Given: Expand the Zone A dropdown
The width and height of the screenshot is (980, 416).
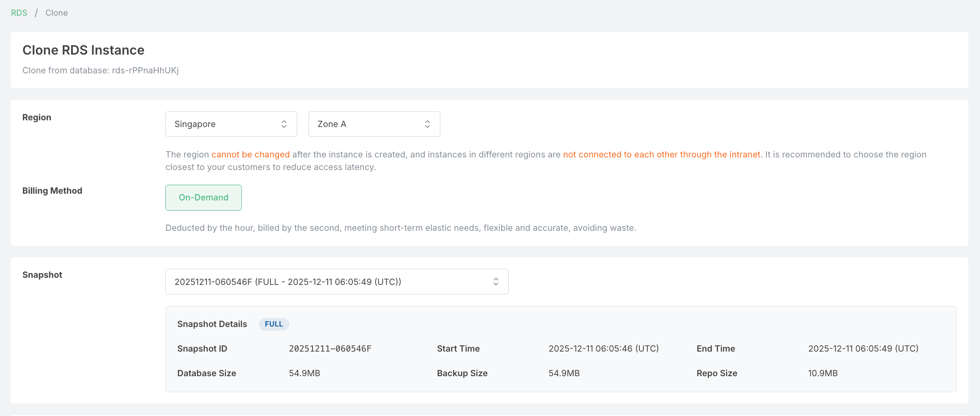Looking at the screenshot, I should click(x=374, y=124).
